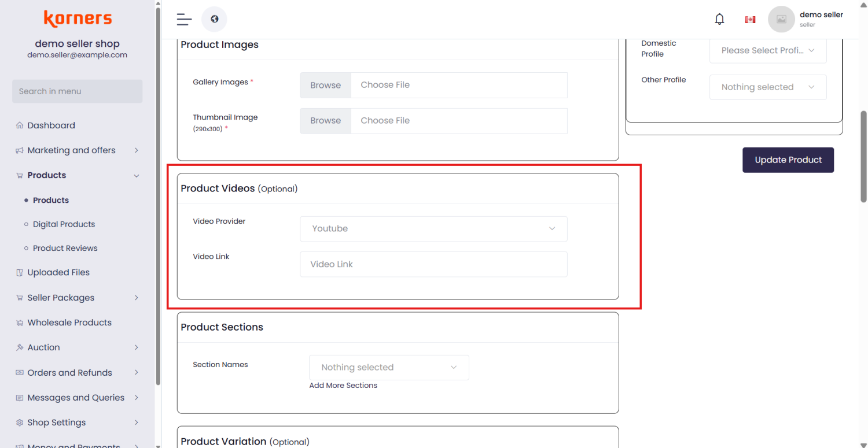Click the Dashboard home icon

(x=20, y=125)
